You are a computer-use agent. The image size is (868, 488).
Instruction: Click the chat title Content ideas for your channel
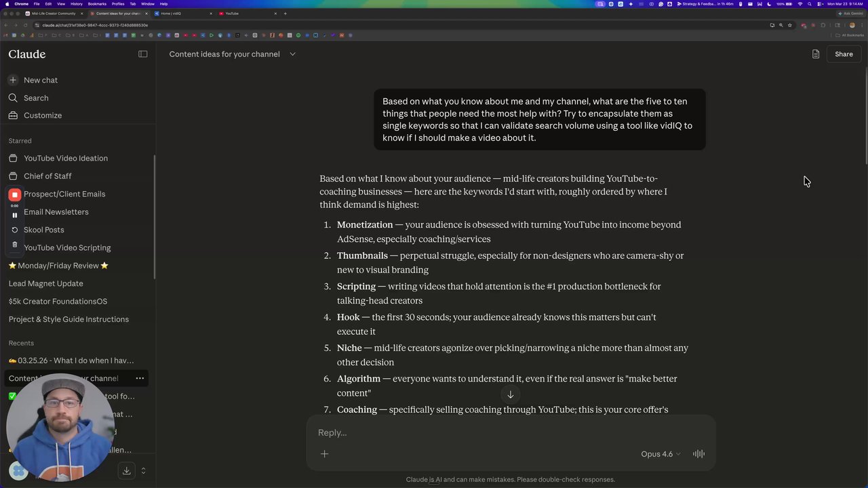click(x=224, y=54)
